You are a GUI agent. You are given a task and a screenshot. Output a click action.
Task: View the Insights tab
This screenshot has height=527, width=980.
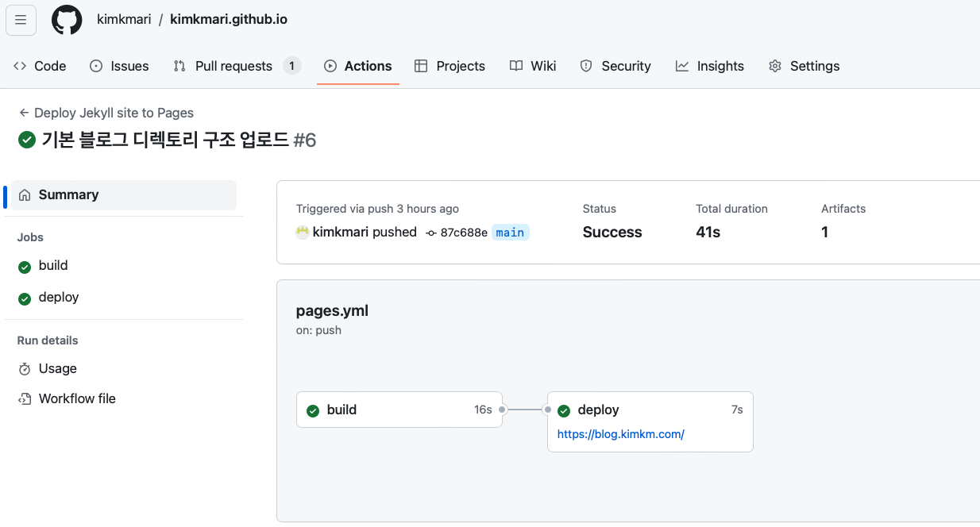point(710,66)
